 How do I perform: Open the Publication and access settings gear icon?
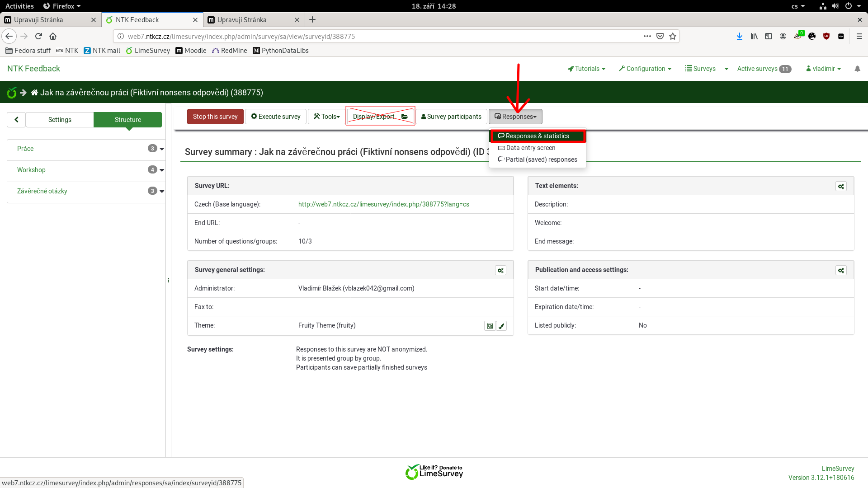click(x=841, y=270)
